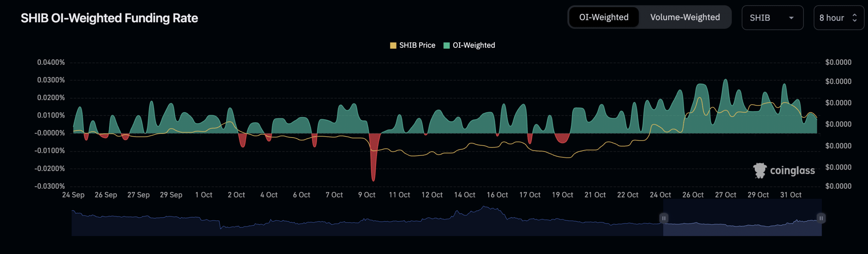This screenshot has width=868, height=254.
Task: Click the 0.0300% axis label
Action: coord(51,80)
